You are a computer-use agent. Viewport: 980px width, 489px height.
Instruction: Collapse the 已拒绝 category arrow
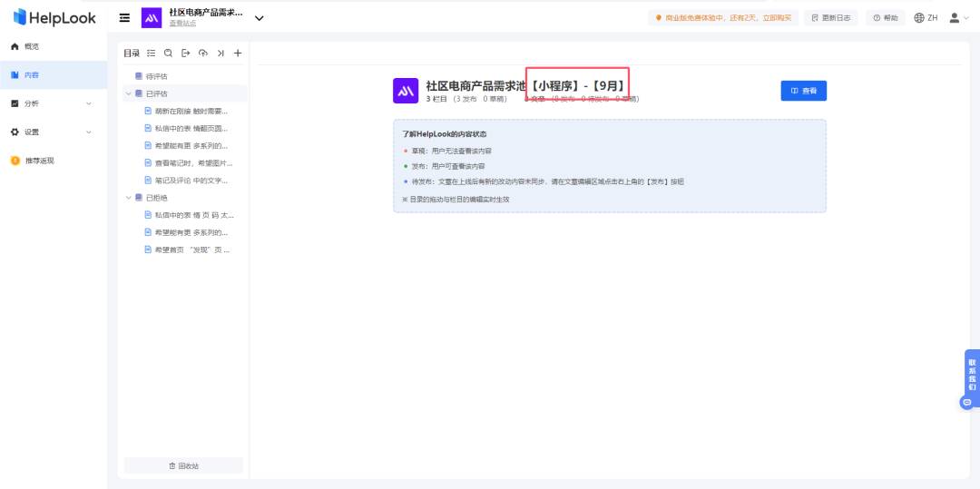(129, 198)
